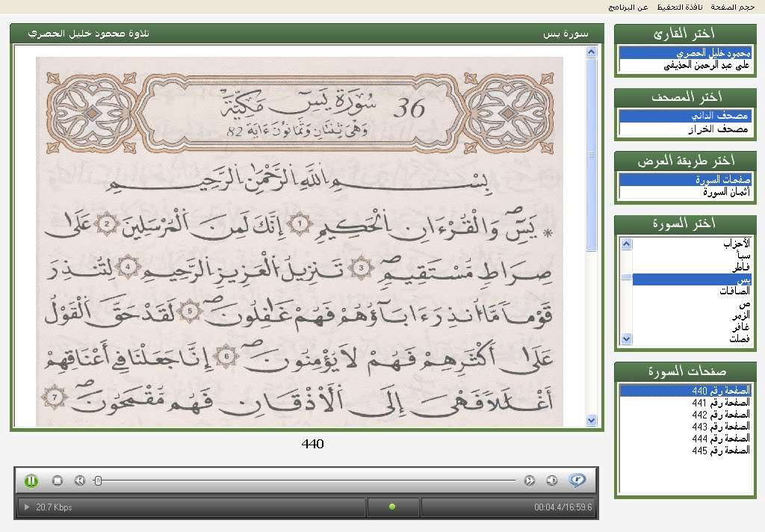
Task: Select sura الأحزاب from the list
Action: (x=691, y=244)
